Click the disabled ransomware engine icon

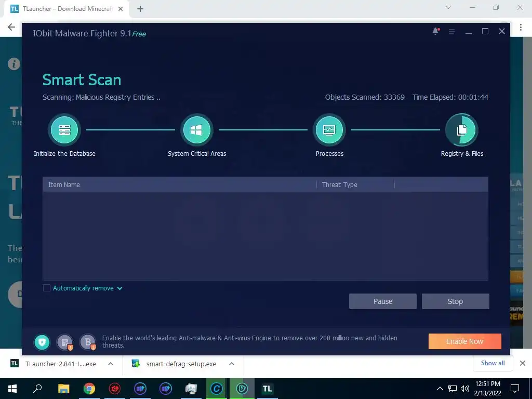point(65,342)
